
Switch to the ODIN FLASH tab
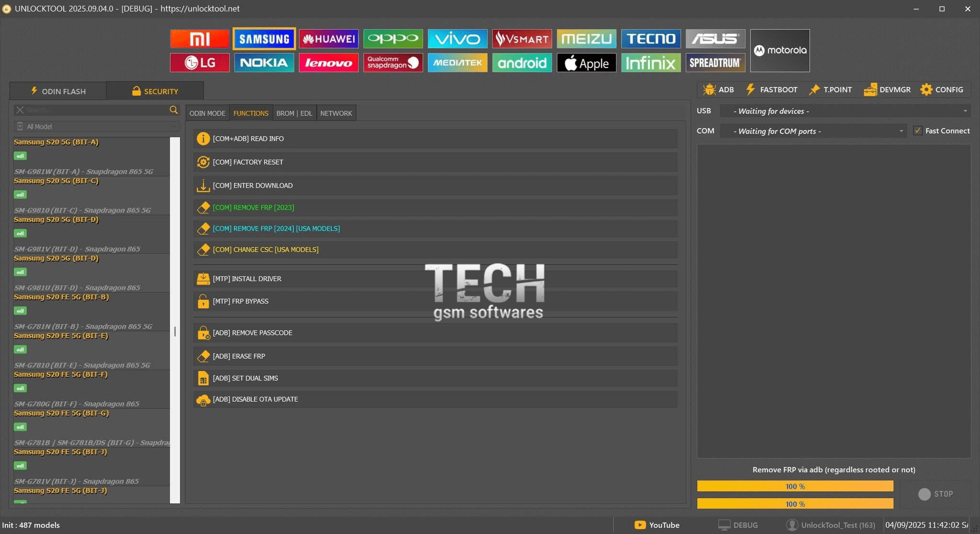pos(58,91)
